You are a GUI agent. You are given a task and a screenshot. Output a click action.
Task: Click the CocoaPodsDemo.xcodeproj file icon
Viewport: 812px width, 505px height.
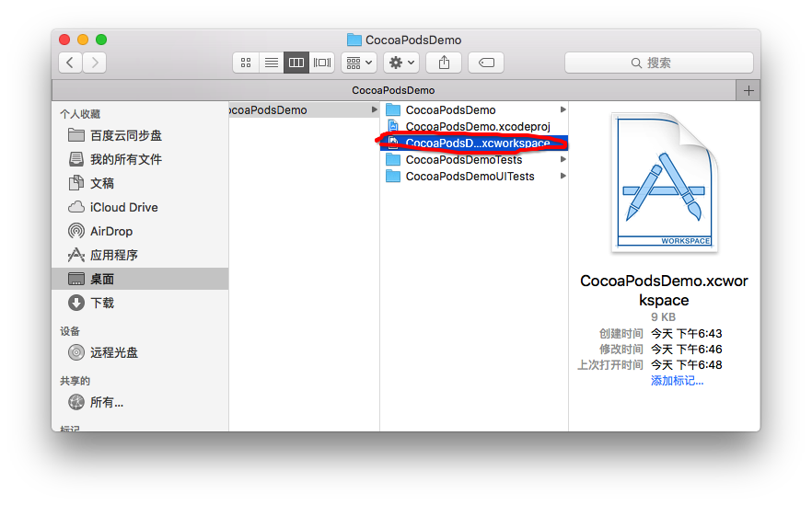(x=394, y=126)
